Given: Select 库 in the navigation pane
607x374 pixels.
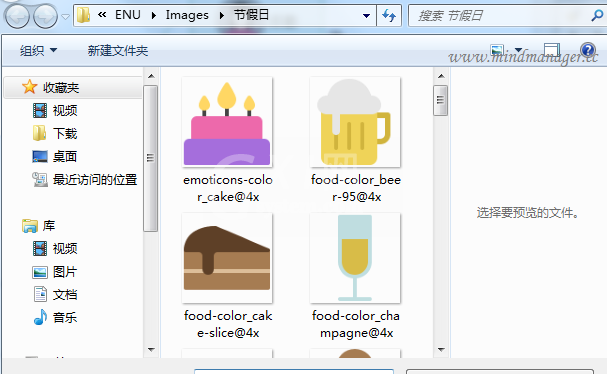Looking at the screenshot, I should pyautogui.click(x=49, y=225).
